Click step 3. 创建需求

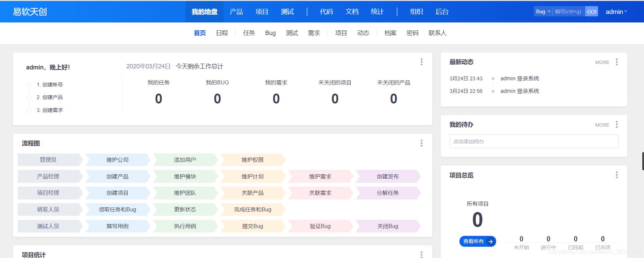(x=50, y=110)
